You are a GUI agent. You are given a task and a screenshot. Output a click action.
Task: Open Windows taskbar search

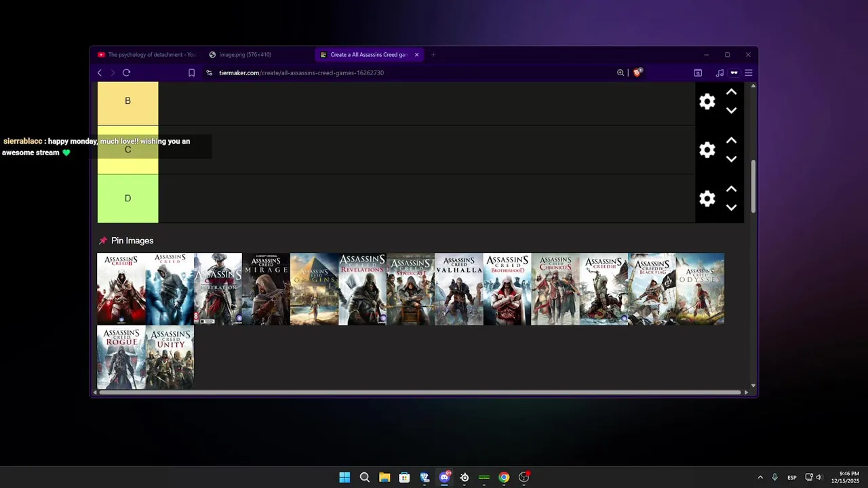364,477
